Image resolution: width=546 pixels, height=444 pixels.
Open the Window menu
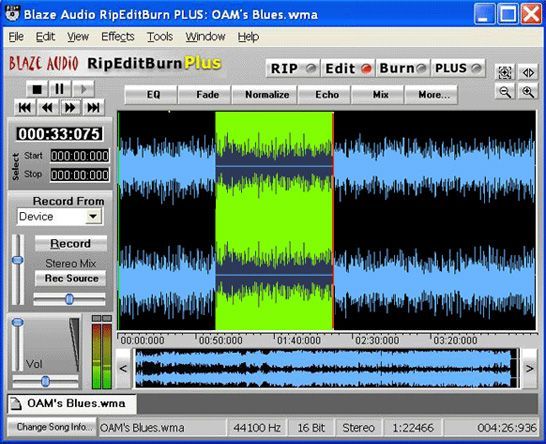[x=205, y=37]
